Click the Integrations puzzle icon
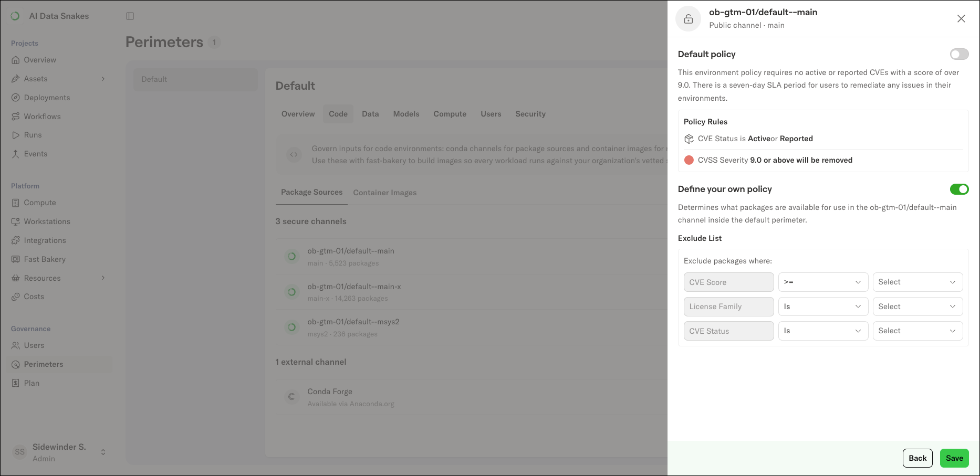The width and height of the screenshot is (980, 476). pos(16,240)
